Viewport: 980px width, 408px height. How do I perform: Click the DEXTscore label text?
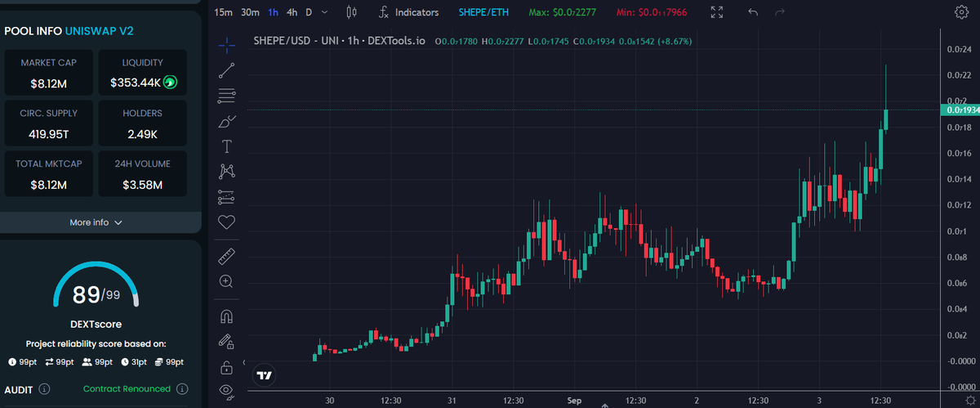pos(96,325)
